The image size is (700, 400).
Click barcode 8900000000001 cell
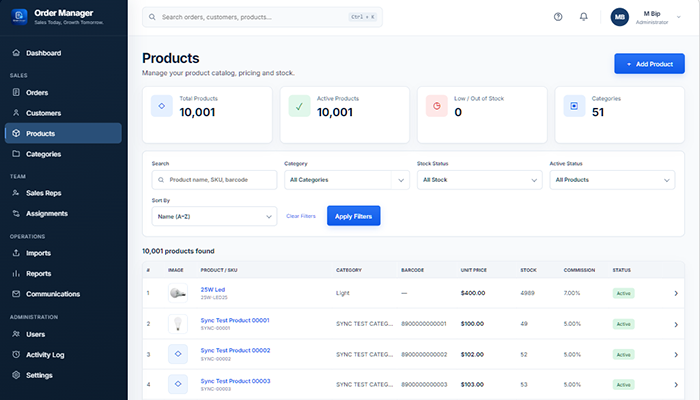click(424, 324)
